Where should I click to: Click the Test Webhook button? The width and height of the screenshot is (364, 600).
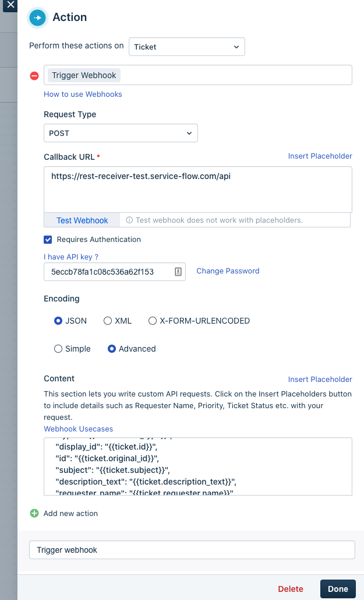click(x=82, y=220)
